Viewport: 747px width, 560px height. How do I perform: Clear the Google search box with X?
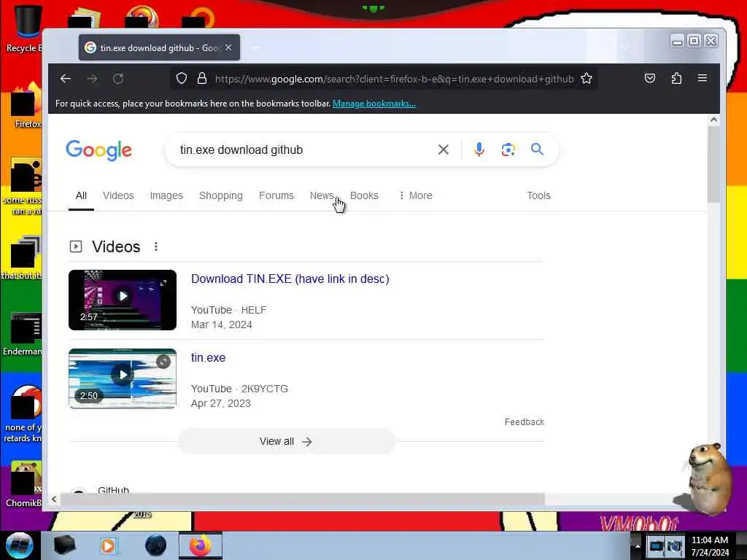tap(443, 149)
